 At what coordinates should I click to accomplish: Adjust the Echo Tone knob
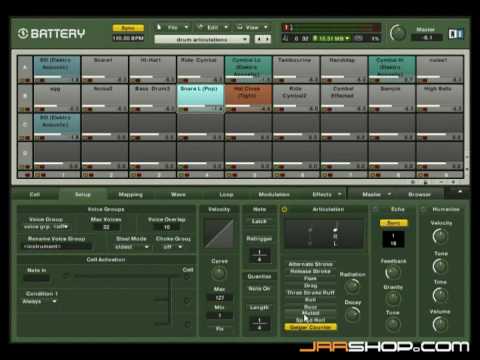pos(393,324)
